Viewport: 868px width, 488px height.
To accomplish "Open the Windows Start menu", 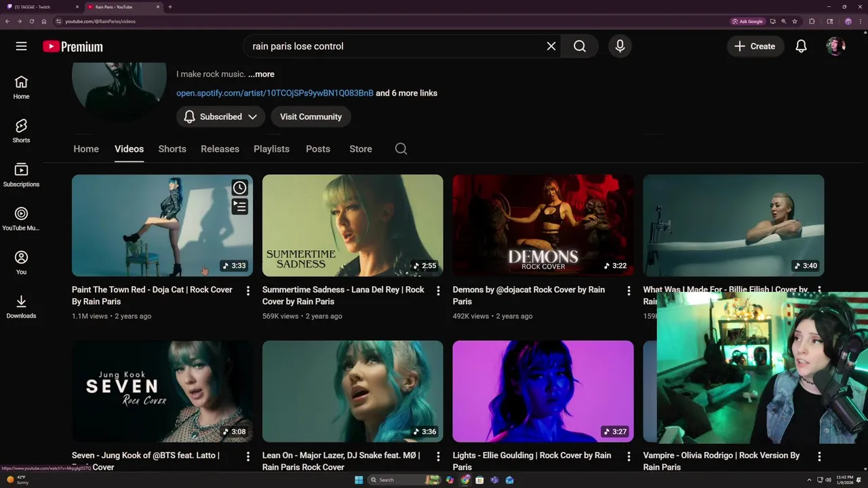I will click(x=359, y=480).
